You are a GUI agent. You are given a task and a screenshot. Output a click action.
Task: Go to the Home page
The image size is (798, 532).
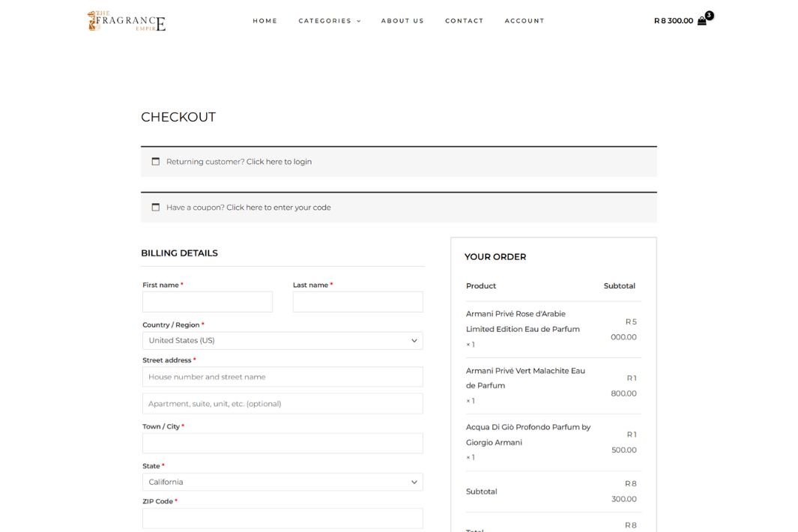click(x=265, y=21)
